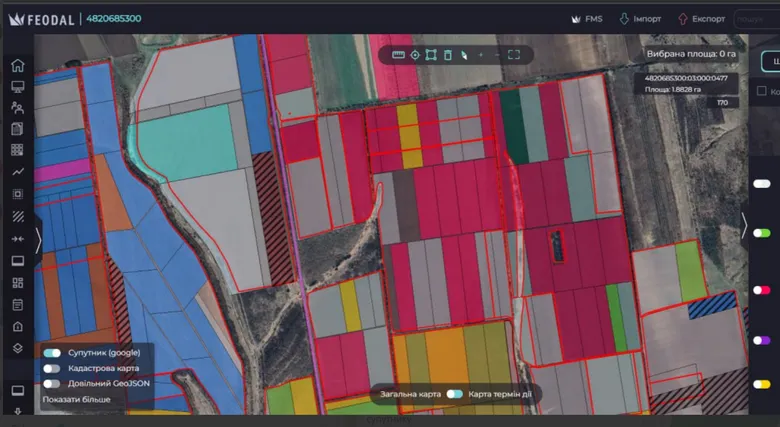Screen dimensions: 780x427
Task: Click Показати більше to expand layers
Action: click(77, 399)
